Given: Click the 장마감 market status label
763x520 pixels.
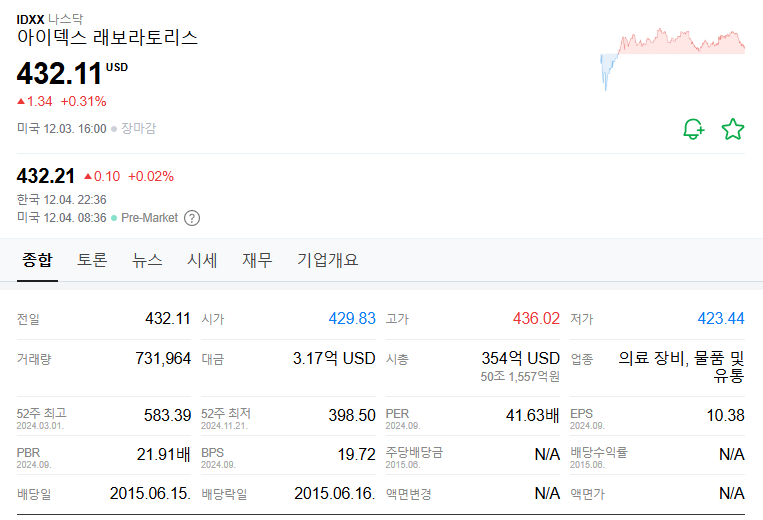Looking at the screenshot, I should (x=138, y=128).
